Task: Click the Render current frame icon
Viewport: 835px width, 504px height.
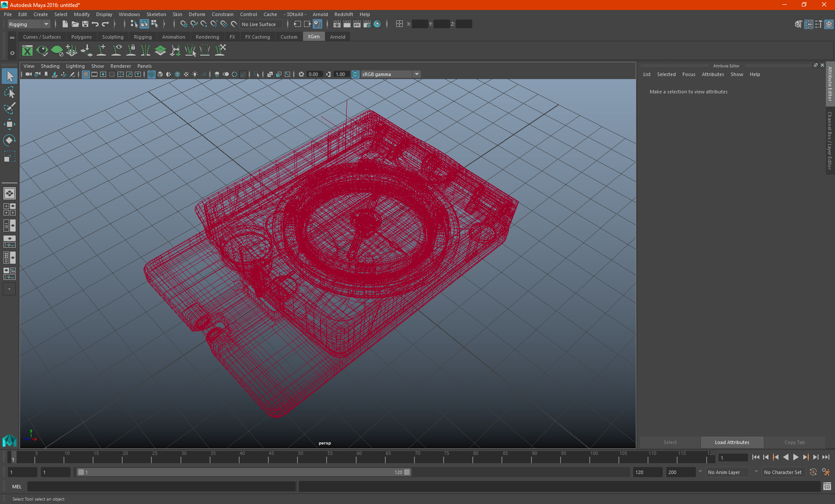Action: tap(347, 24)
